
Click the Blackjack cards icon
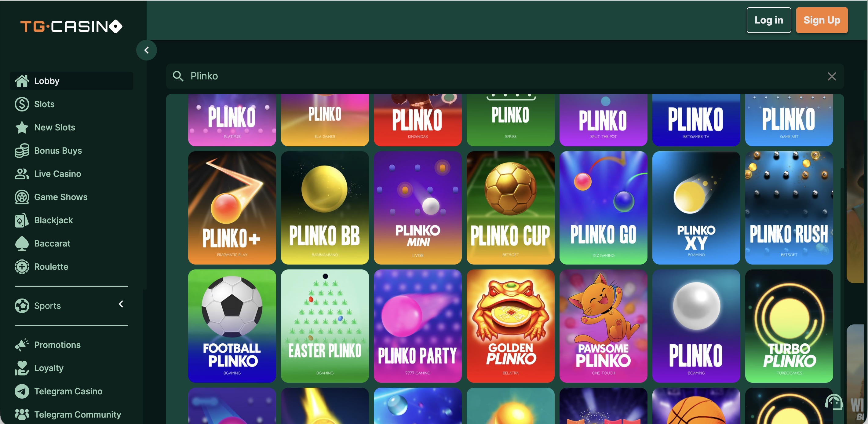point(22,221)
